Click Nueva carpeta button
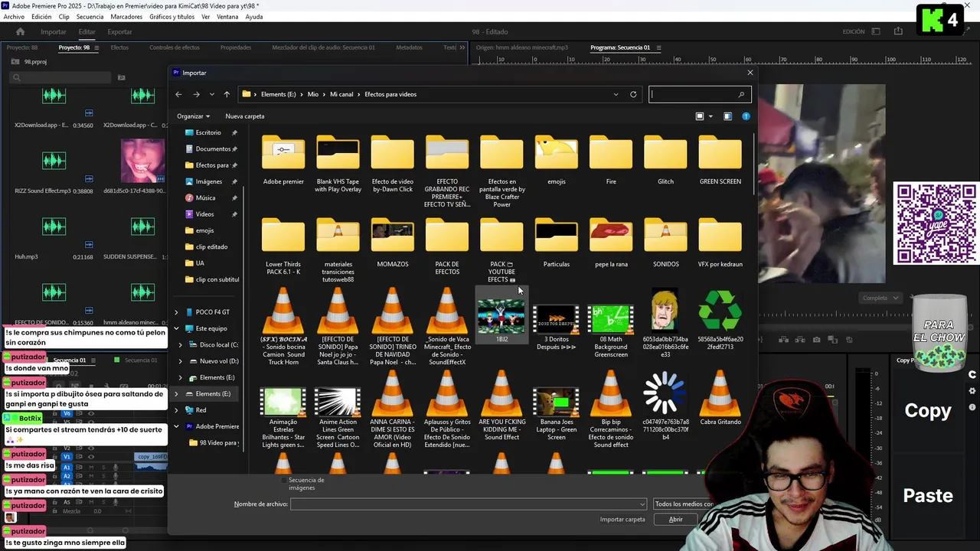This screenshot has height=551, width=980. [245, 116]
